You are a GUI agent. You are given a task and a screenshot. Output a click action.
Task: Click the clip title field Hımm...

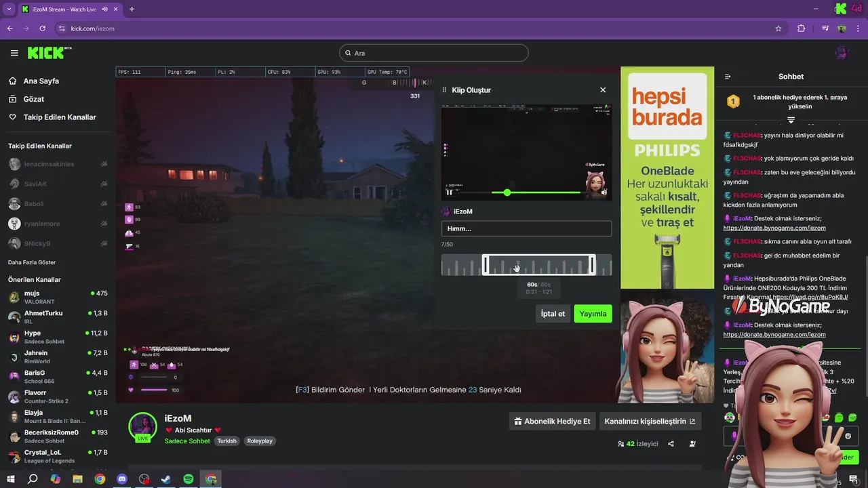click(526, 228)
